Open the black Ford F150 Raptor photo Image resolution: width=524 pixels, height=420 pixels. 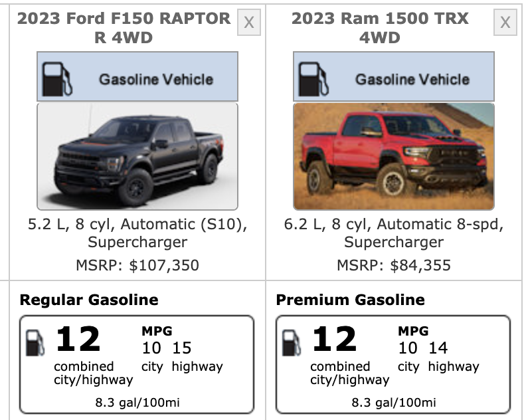(137, 156)
